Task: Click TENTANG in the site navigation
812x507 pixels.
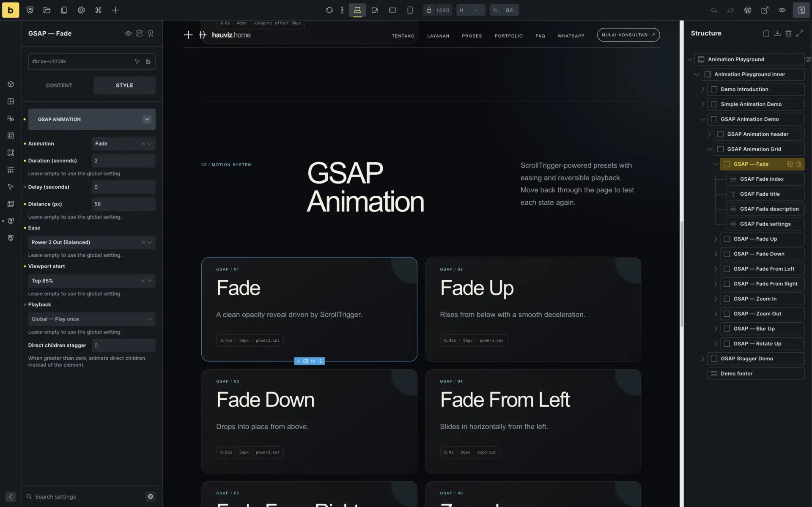Action: (403, 36)
